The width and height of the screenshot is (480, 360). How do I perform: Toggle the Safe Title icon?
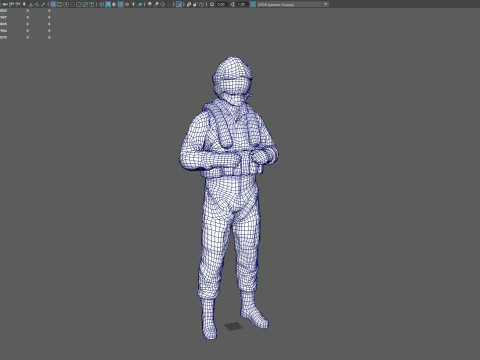click(91, 4)
